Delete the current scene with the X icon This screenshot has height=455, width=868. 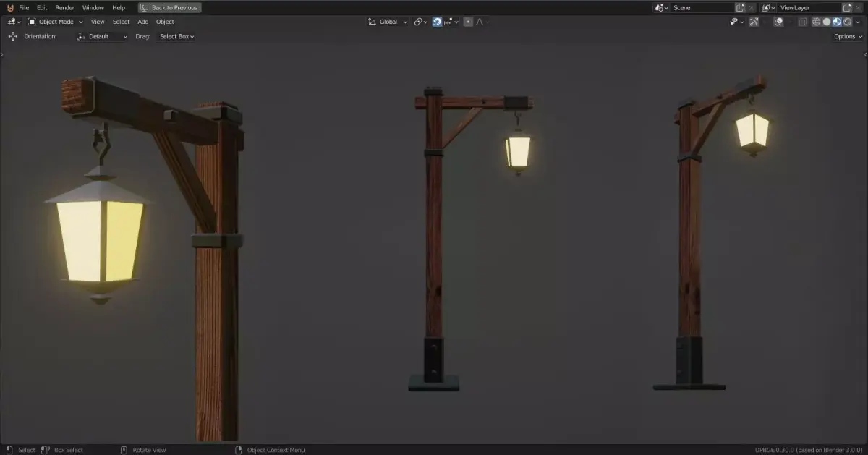tap(751, 7)
